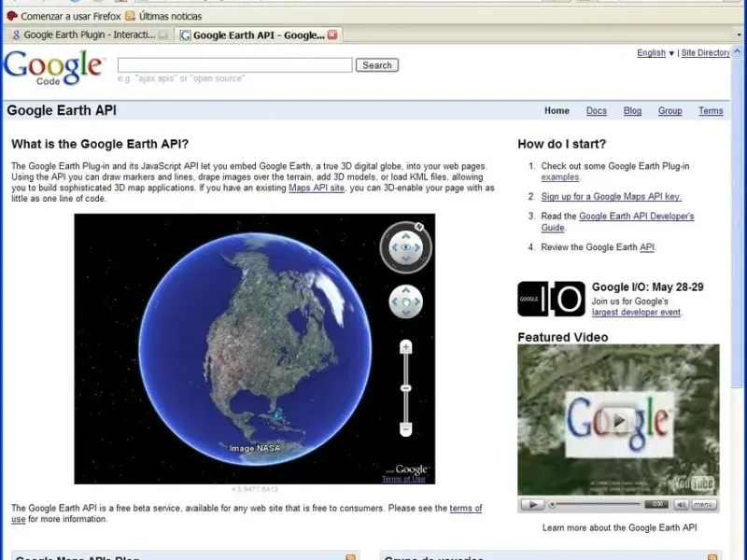Open the video player menu button

pos(704,504)
